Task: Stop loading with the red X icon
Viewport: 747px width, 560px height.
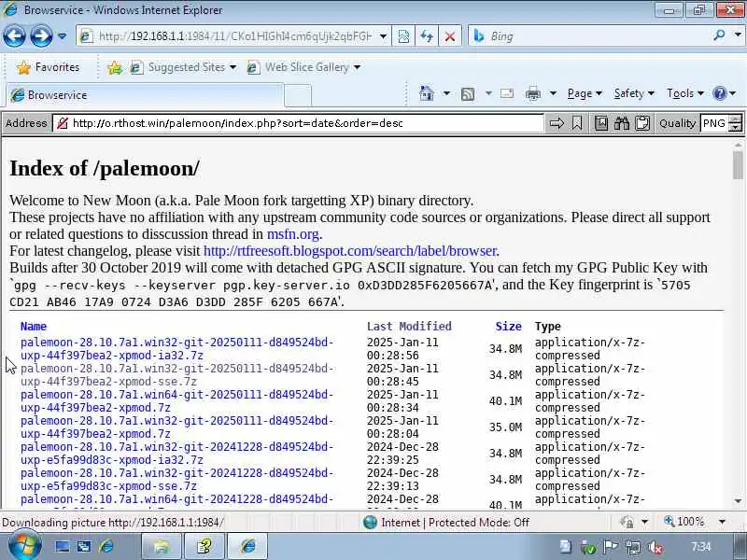Action: point(449,36)
